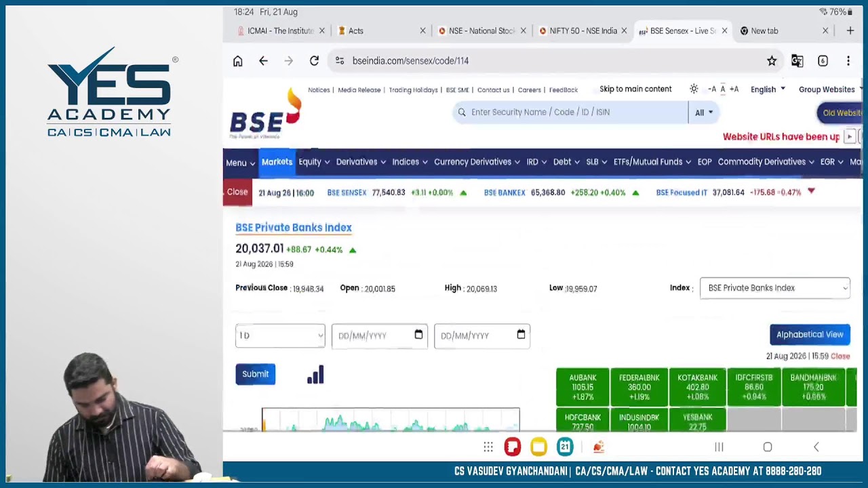The width and height of the screenshot is (868, 488).
Task: Decrease font size with -A
Action: [x=712, y=89]
